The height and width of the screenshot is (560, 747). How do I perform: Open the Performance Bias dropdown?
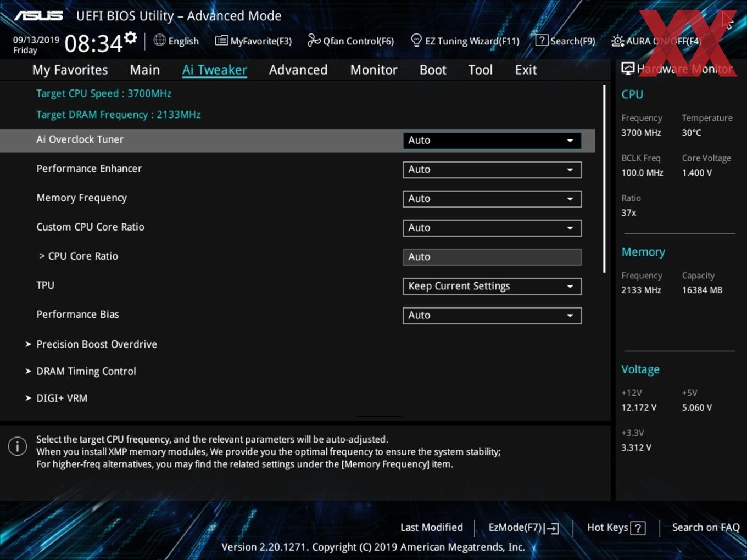492,315
